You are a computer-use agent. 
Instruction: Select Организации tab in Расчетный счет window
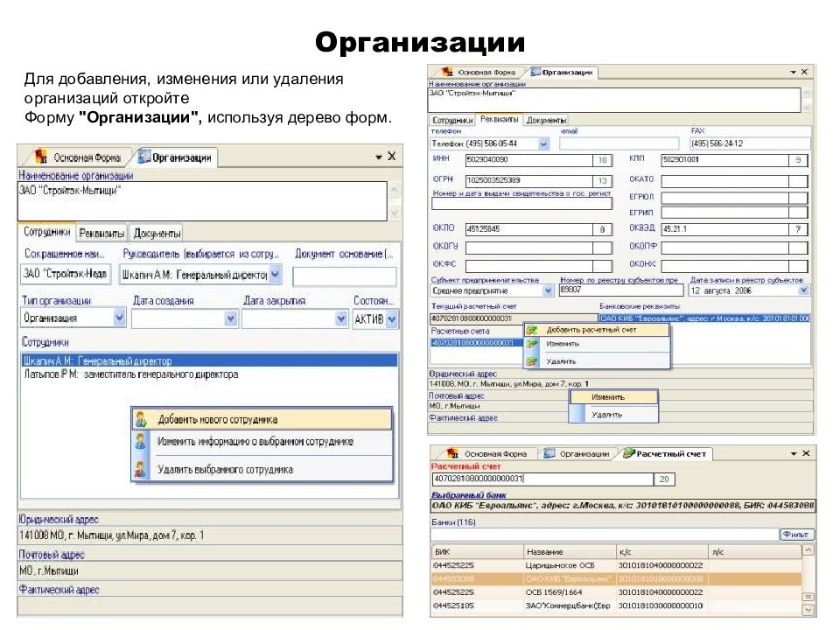(577, 454)
